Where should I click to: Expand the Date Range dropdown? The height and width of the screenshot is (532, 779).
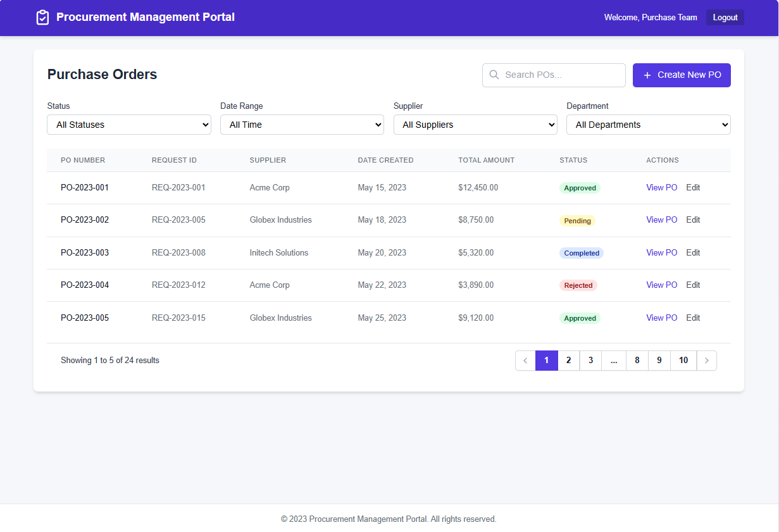pos(302,125)
